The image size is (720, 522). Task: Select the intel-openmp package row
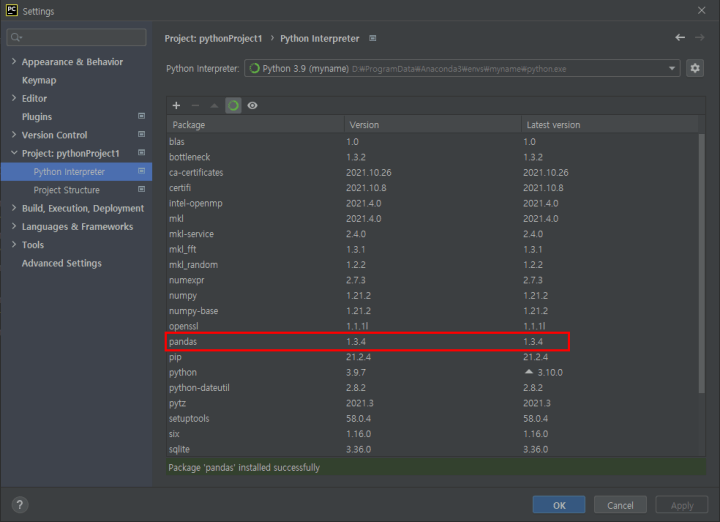pos(433,203)
